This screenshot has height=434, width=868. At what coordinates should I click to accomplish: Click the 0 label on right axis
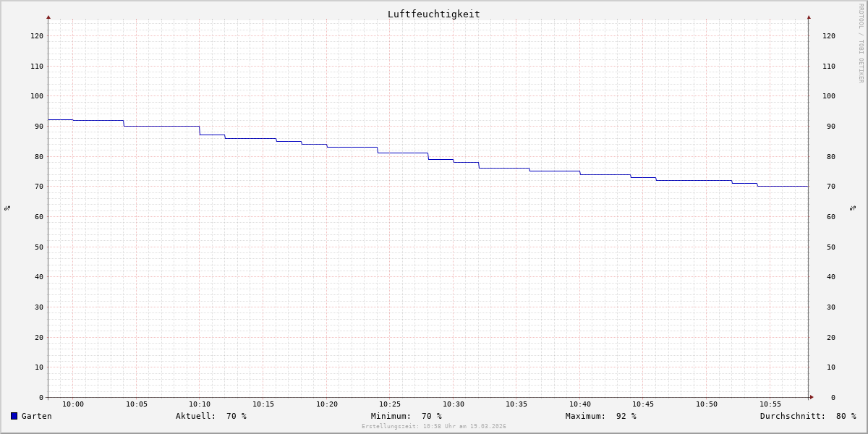point(833,397)
